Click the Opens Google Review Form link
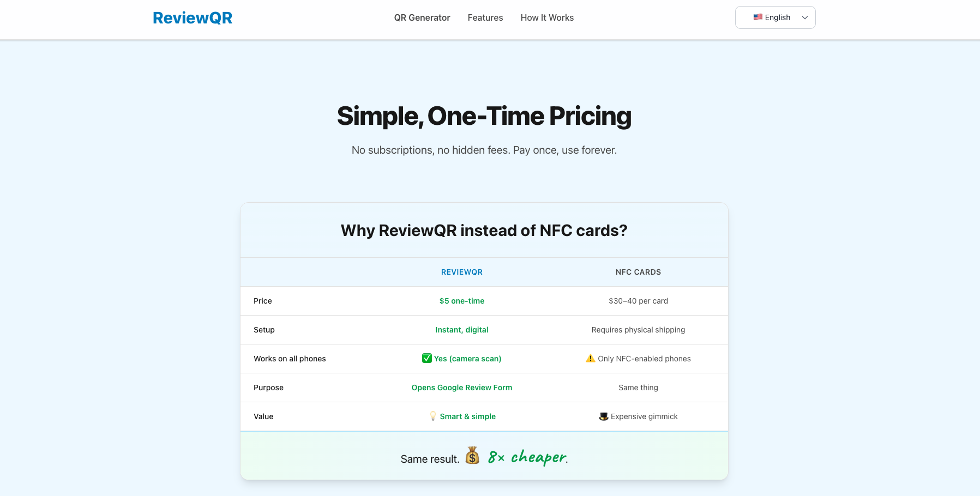The image size is (980, 496). coord(461,387)
